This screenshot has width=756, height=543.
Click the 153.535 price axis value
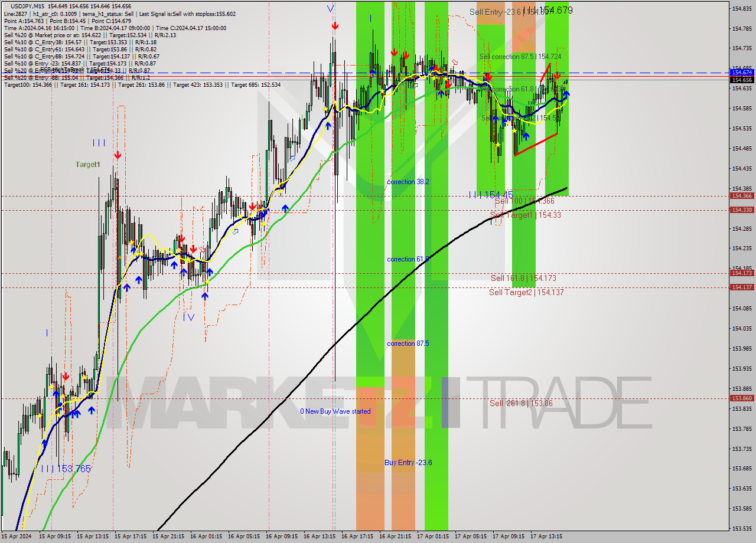(742, 528)
